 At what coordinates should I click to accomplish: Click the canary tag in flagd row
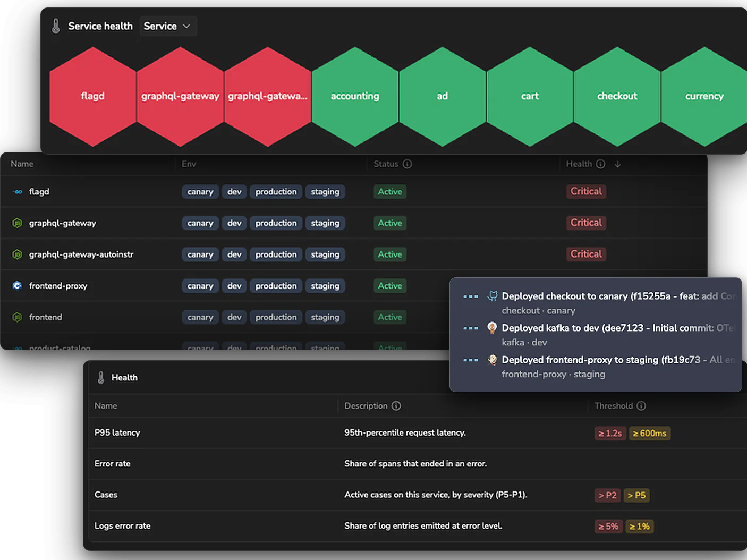(x=200, y=192)
